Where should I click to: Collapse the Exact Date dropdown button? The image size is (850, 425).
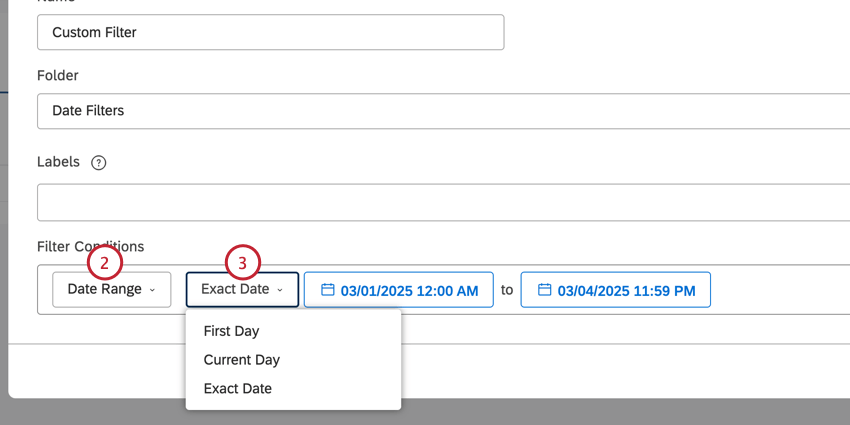[x=242, y=289]
